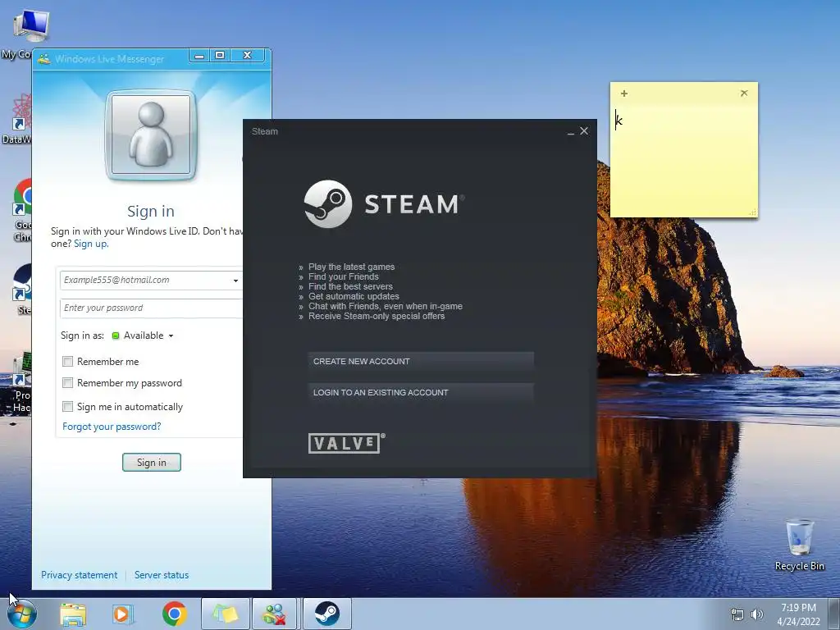Switch to Steam taskbar button
This screenshot has height=630, width=840.
326,614
